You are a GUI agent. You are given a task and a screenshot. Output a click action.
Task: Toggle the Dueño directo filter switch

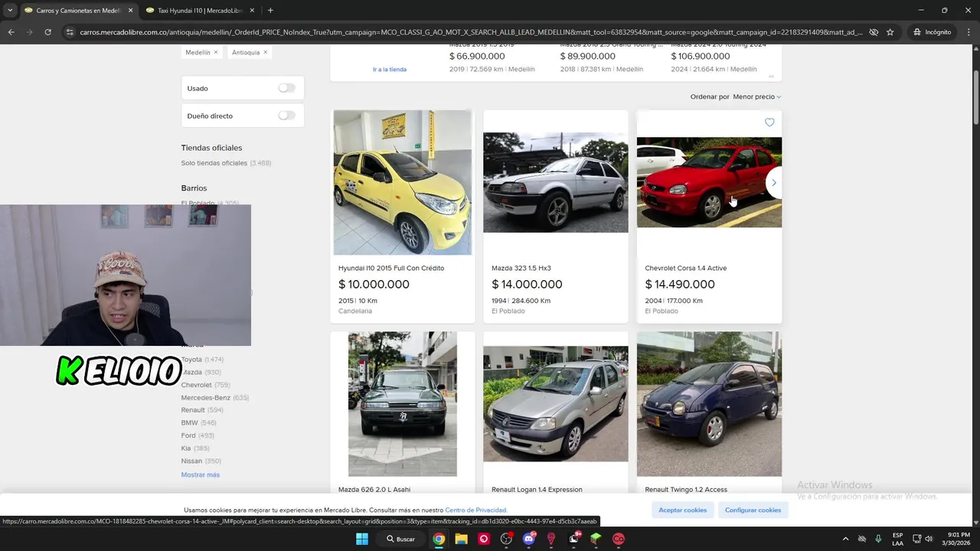[x=286, y=116]
